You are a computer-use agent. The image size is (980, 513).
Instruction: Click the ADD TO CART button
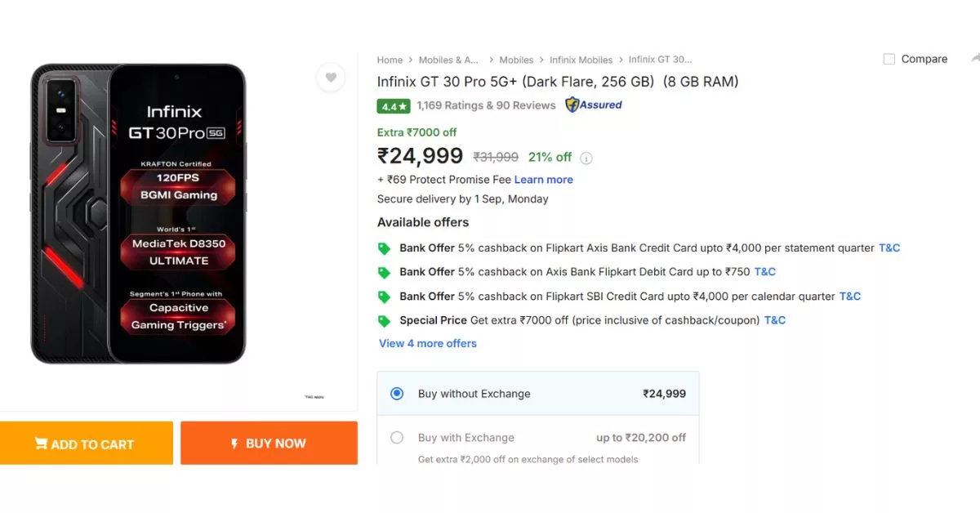point(87,443)
